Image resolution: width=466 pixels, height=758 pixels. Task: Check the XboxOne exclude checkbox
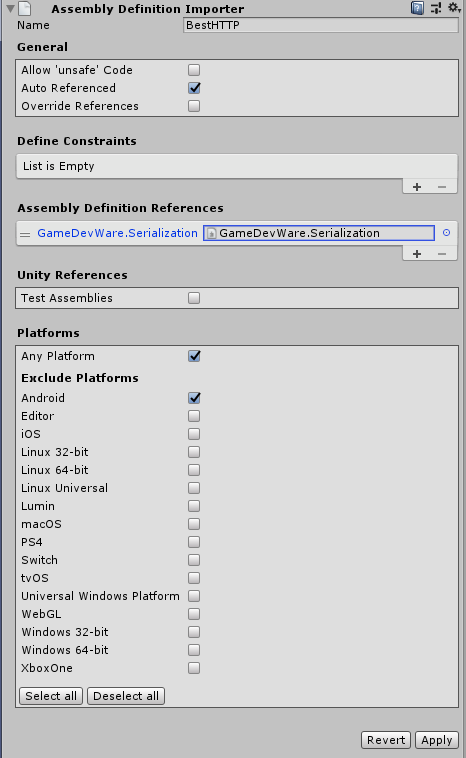point(194,668)
